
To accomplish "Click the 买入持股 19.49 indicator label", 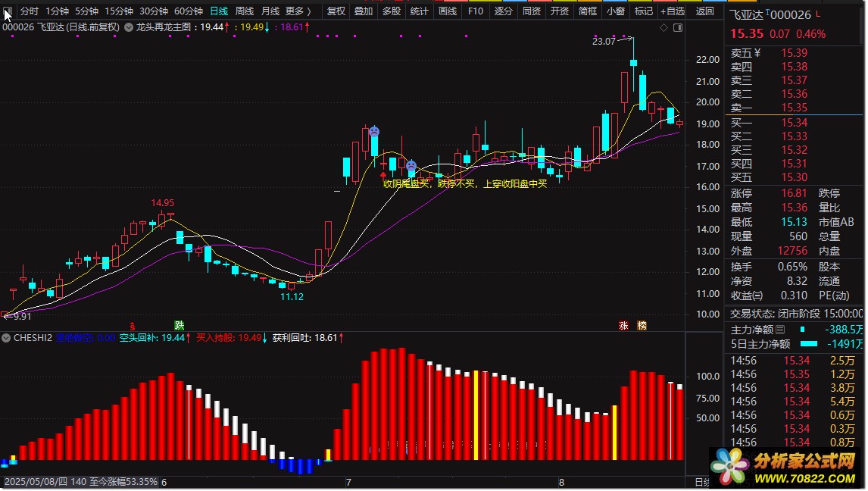I will [x=232, y=338].
